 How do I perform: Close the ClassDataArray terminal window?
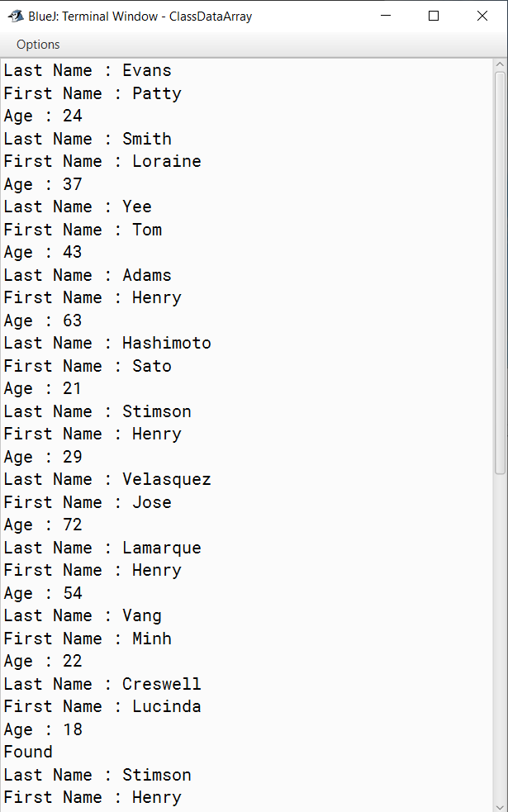click(x=482, y=16)
